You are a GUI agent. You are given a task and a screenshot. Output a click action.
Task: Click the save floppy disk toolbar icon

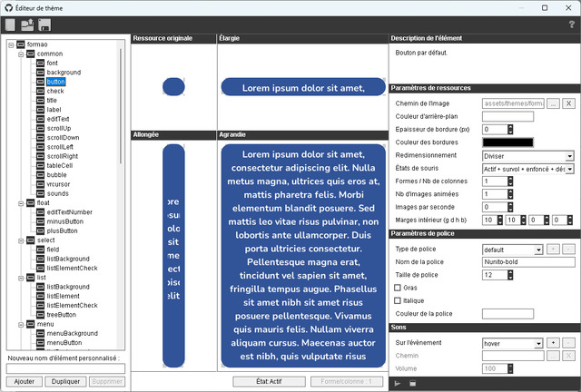pos(44,24)
